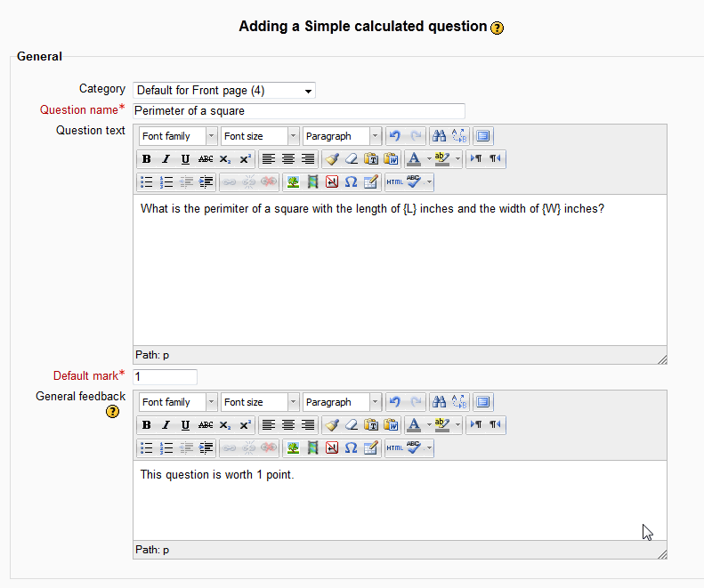Image resolution: width=704 pixels, height=588 pixels.
Task: Insert image in the Question text editor
Action: point(293,182)
